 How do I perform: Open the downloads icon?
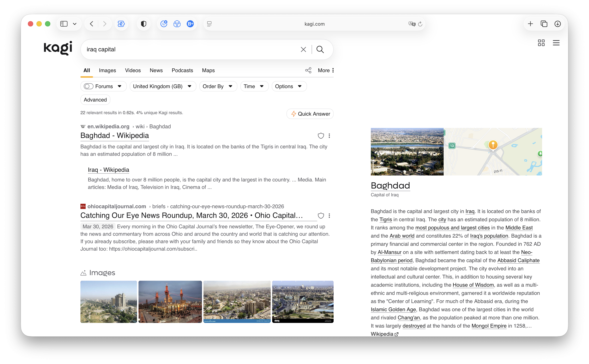[558, 24]
